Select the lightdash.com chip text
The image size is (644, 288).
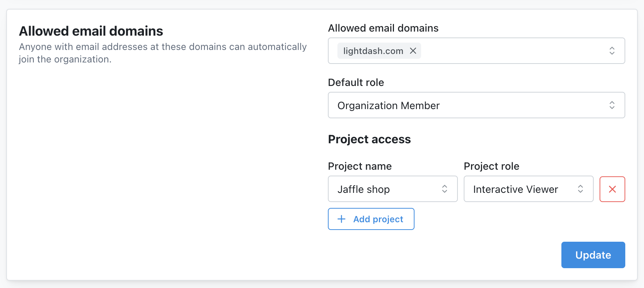tap(373, 51)
